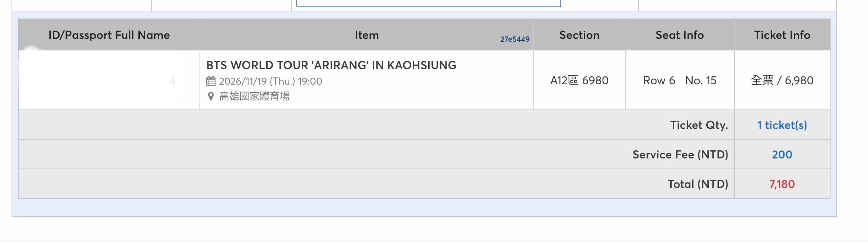
Task: Click the masked passport name cell
Action: point(109,80)
